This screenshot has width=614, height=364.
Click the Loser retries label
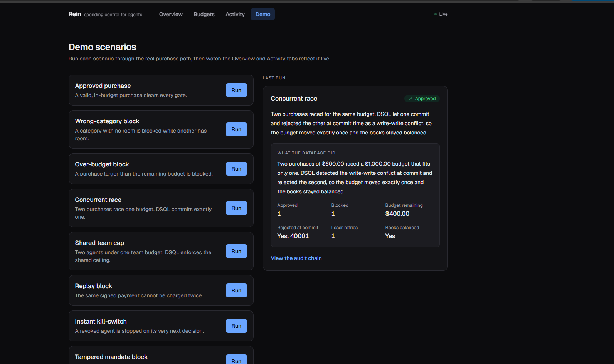click(x=345, y=228)
